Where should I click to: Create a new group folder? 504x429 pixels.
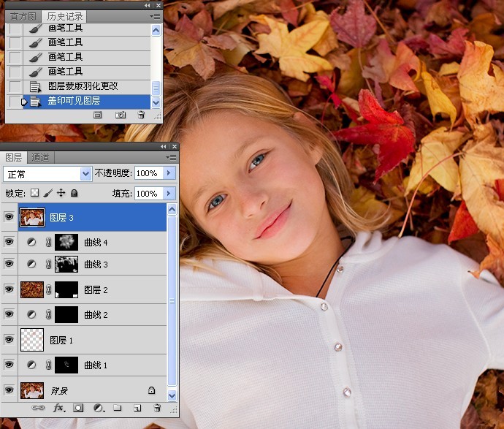pos(118,408)
